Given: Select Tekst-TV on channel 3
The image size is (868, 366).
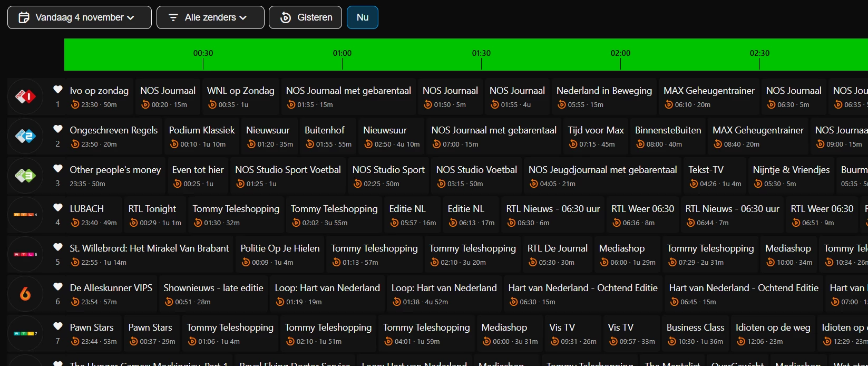Looking at the screenshot, I should click(715, 176).
